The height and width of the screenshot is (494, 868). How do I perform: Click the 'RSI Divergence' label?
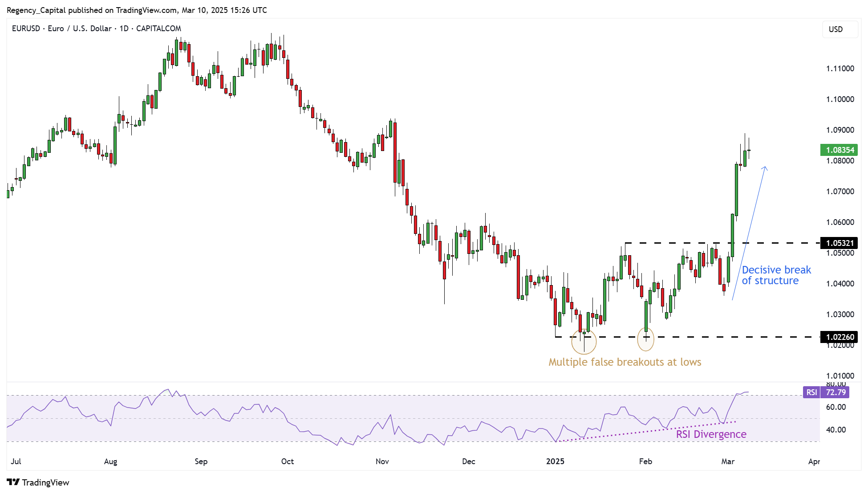coord(711,434)
